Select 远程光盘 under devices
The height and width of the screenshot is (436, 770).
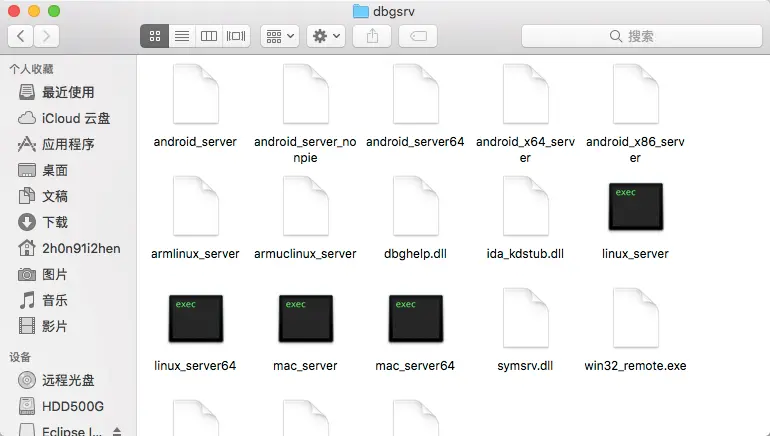tap(68, 380)
